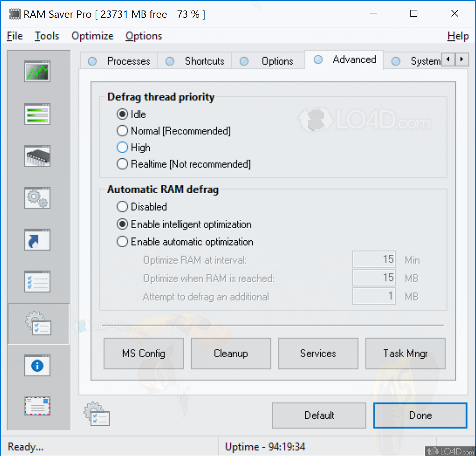Open the RAM monitoring graph panel
The height and width of the screenshot is (456, 476).
(x=37, y=72)
